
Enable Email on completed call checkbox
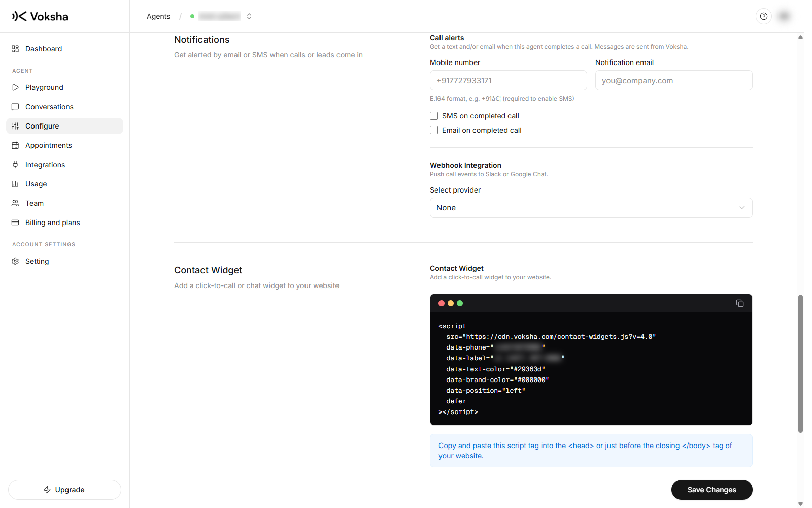[x=434, y=130]
